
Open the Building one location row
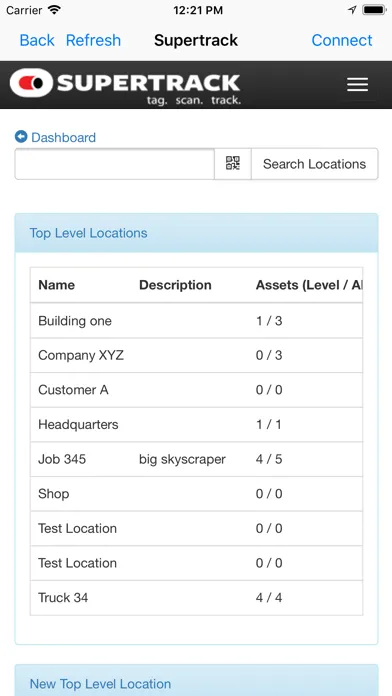[x=196, y=320]
